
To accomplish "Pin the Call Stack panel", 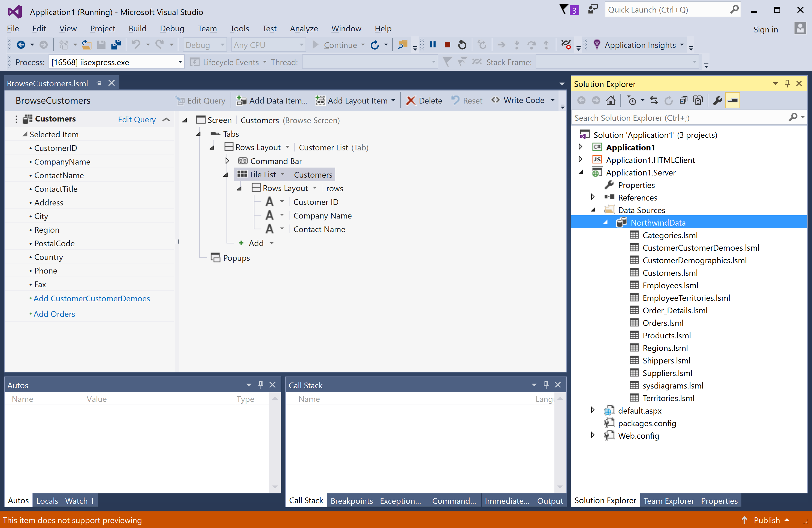I will point(546,385).
